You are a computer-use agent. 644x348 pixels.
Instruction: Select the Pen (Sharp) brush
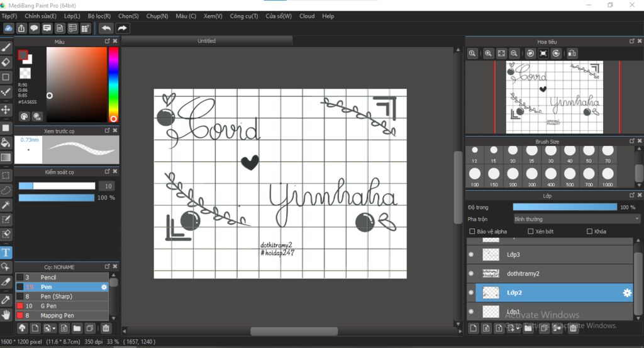click(62, 296)
